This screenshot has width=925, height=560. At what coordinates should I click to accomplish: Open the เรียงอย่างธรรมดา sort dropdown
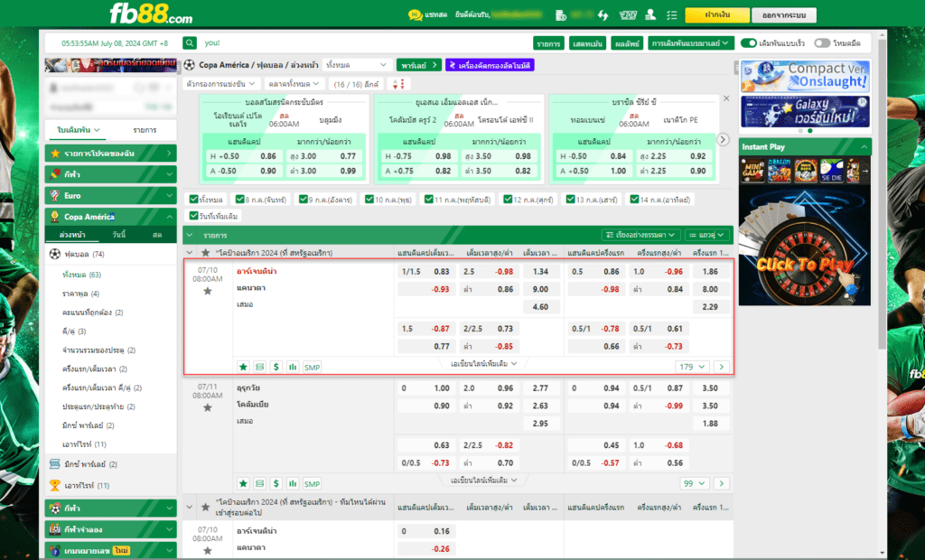pyautogui.click(x=640, y=235)
